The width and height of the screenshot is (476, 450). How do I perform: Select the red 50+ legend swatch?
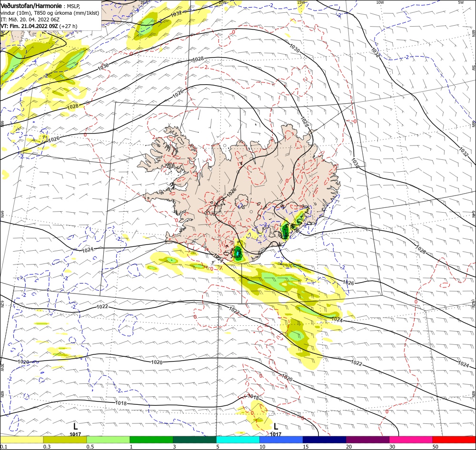coord(454,440)
